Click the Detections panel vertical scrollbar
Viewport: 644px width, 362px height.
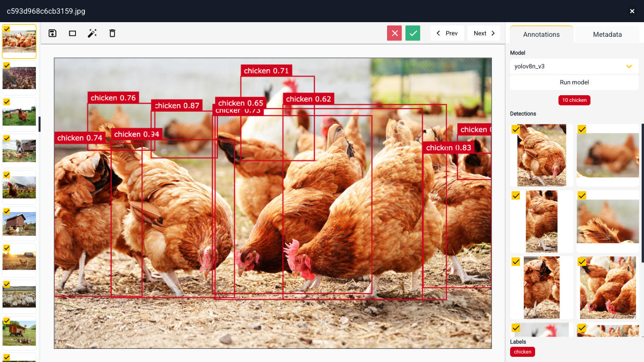(642, 193)
